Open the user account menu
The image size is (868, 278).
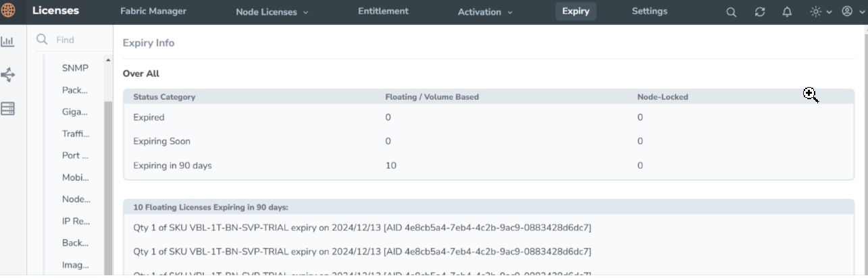point(851,12)
